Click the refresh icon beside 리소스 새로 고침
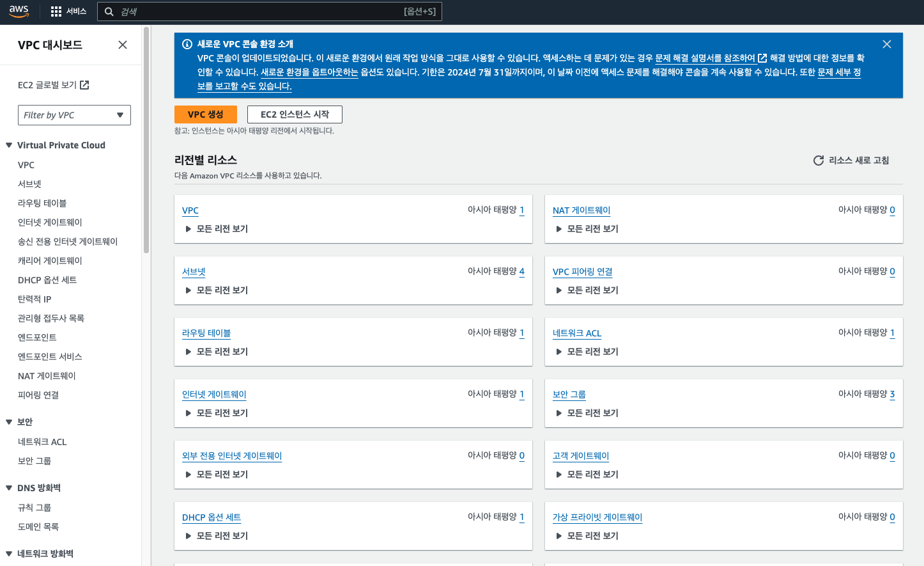This screenshot has height=566, width=924. pyautogui.click(x=819, y=161)
